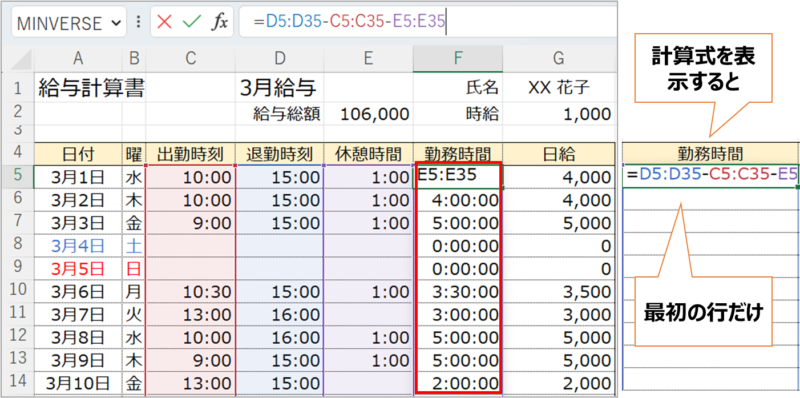Click the 休憩時間 header cell
The width and height of the screenshot is (800, 398).
coord(368,154)
